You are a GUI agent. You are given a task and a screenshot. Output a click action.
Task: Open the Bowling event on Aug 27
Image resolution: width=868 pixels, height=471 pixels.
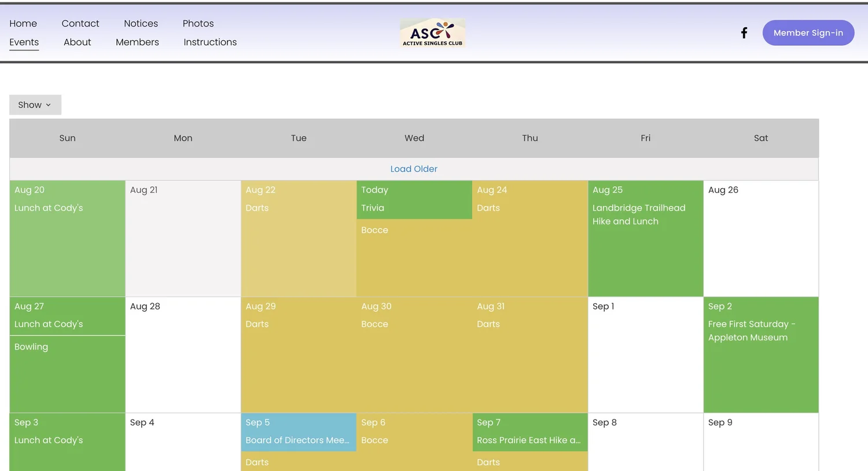point(31,347)
